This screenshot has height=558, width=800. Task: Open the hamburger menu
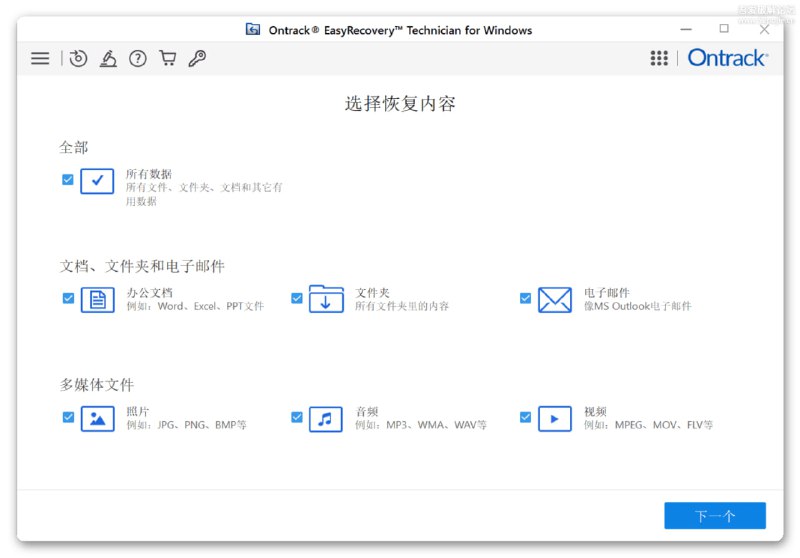pos(40,58)
